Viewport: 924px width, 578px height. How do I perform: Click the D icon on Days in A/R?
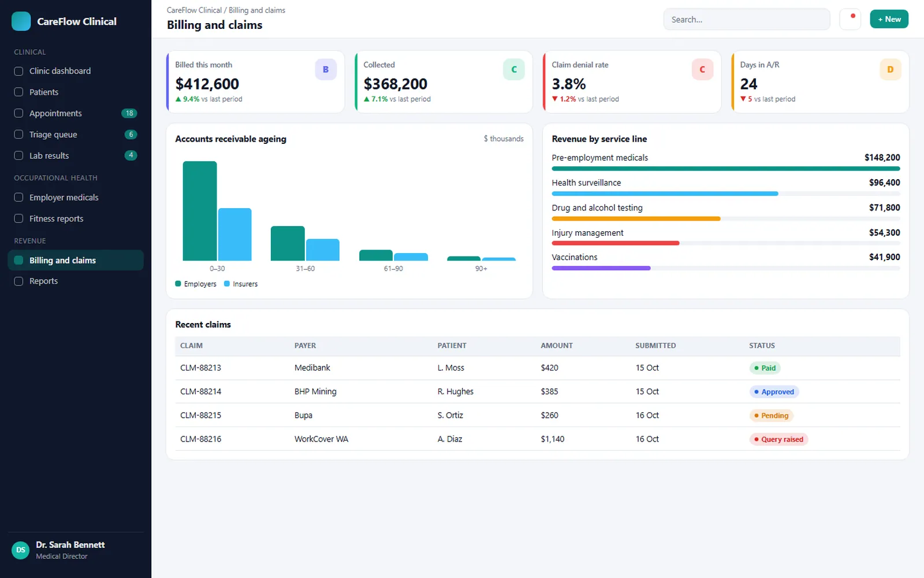pyautogui.click(x=891, y=69)
